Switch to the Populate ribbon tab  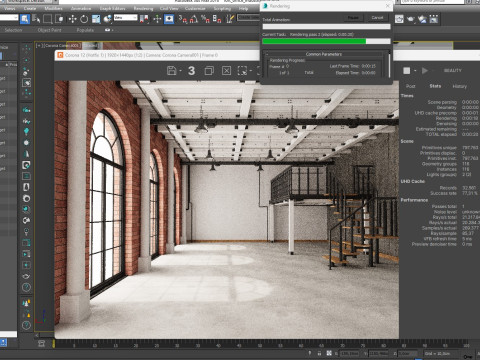(85, 30)
